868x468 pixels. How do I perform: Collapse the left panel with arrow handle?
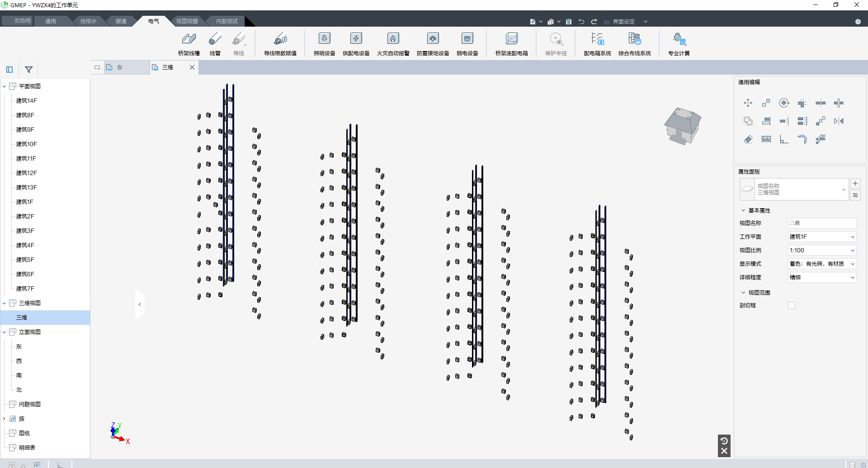(x=140, y=304)
